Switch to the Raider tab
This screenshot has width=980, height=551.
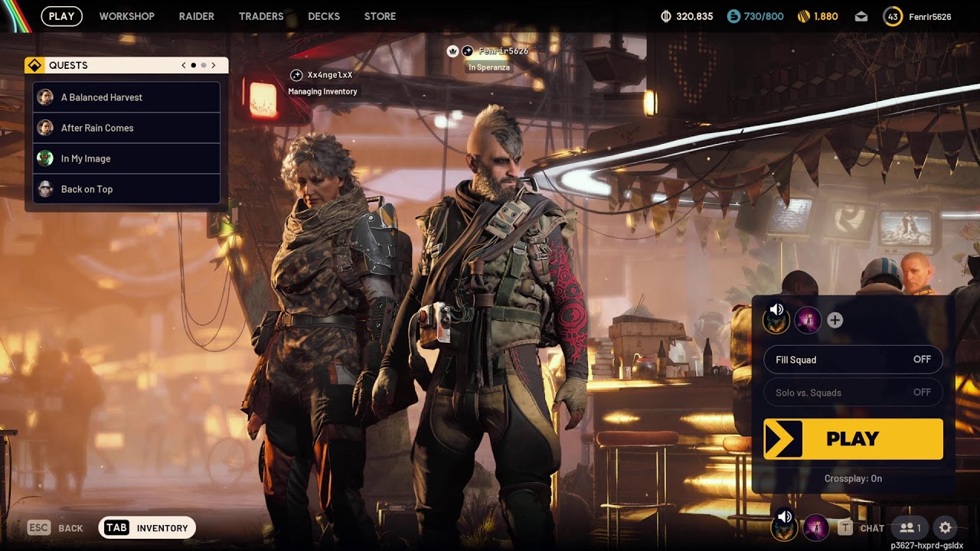pos(197,16)
